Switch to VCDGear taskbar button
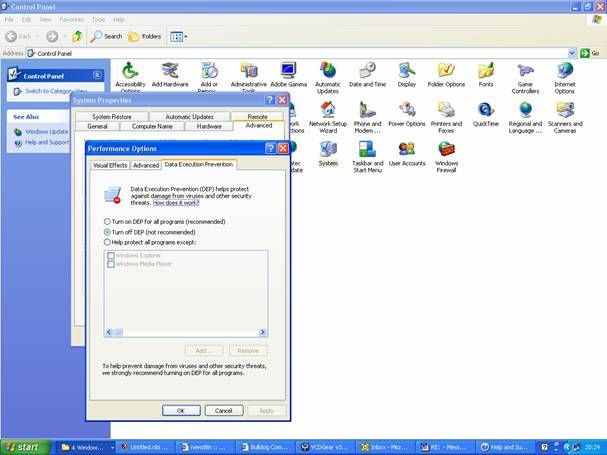This screenshot has height=455, width=607. point(325,447)
